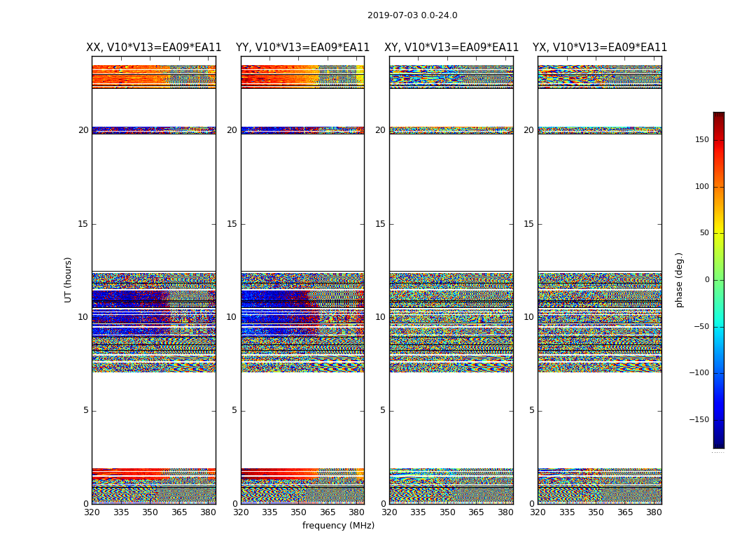This screenshot has width=735, height=560.
Task: Click the 0 tick label on colorbar
Action: click(x=707, y=280)
